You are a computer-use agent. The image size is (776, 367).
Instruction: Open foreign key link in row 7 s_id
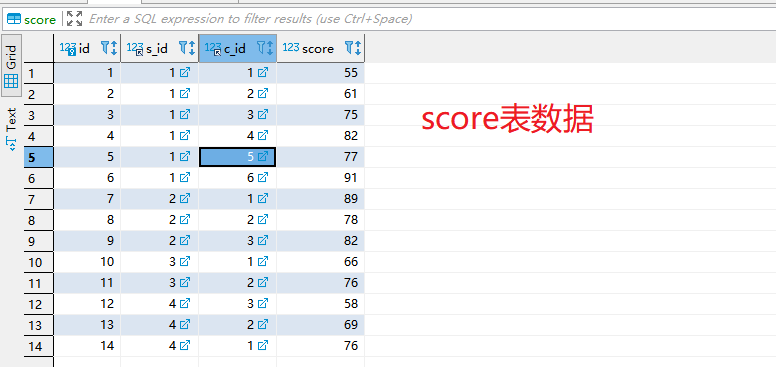184,198
